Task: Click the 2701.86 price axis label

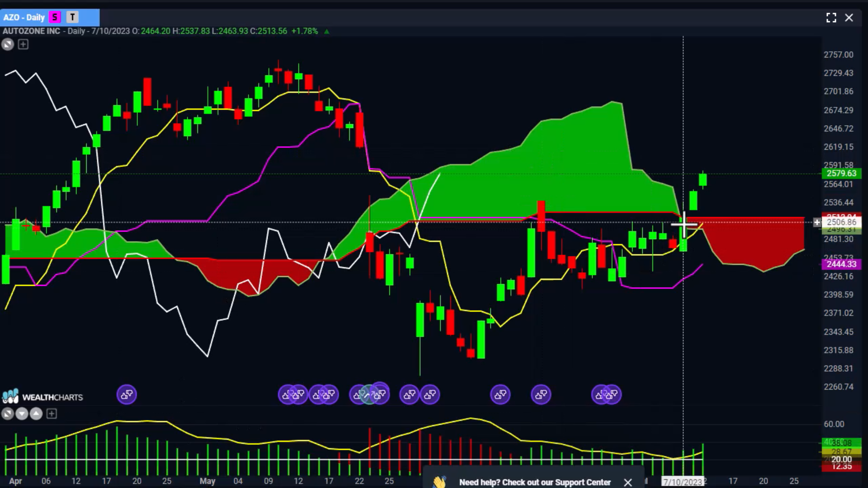Action: [838, 91]
